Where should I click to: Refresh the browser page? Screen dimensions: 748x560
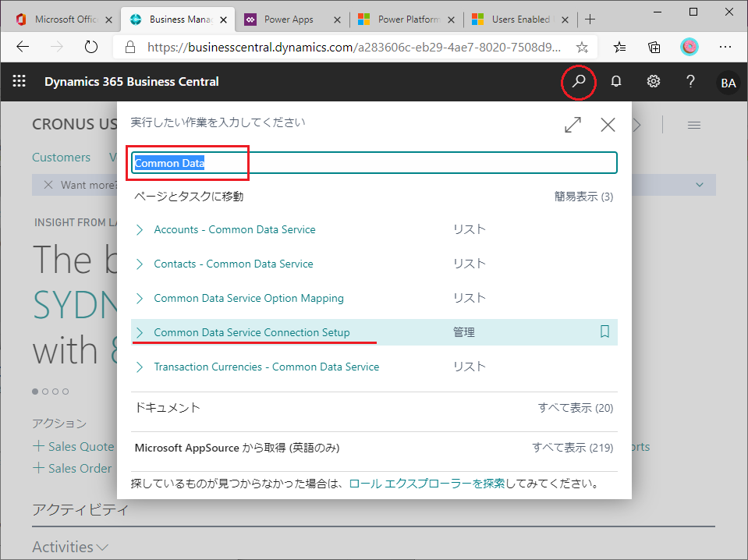pyautogui.click(x=90, y=47)
